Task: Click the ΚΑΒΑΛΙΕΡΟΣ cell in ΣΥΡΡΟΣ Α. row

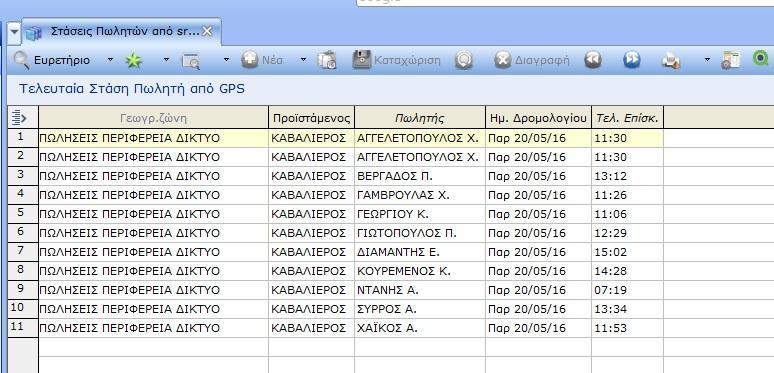Action: (x=311, y=309)
